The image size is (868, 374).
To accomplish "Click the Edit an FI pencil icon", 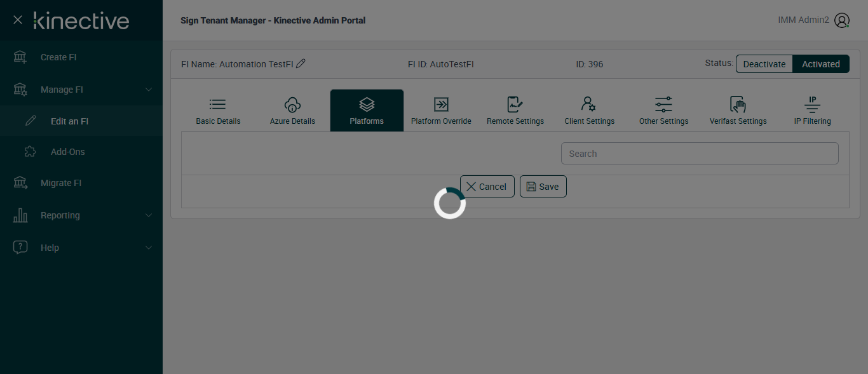I will pyautogui.click(x=31, y=121).
